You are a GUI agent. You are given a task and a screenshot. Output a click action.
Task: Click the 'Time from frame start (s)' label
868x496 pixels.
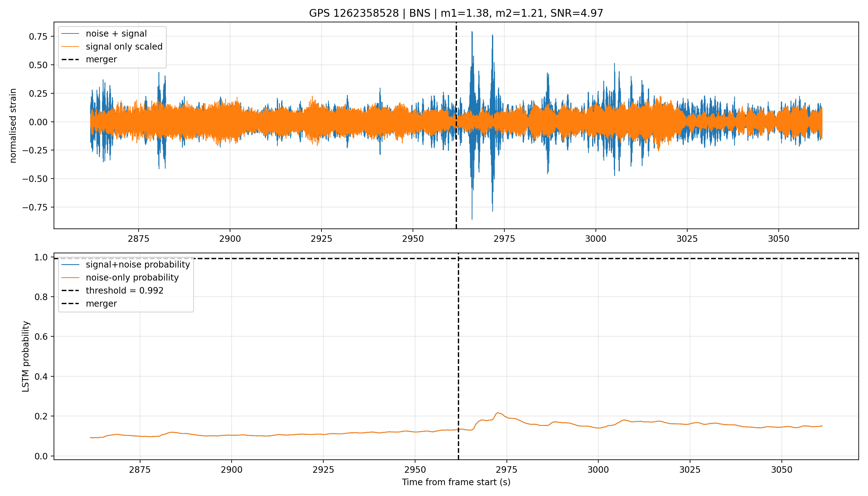[x=456, y=482]
